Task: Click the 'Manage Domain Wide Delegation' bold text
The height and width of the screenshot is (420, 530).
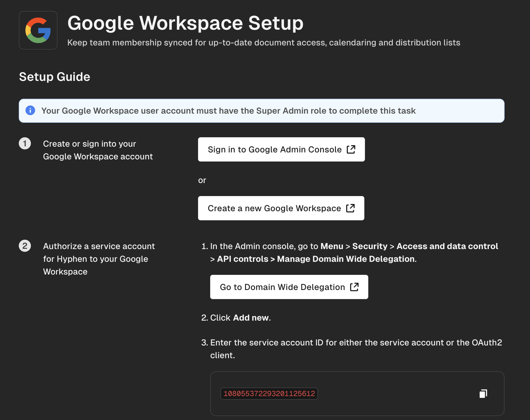Action: pos(347,259)
